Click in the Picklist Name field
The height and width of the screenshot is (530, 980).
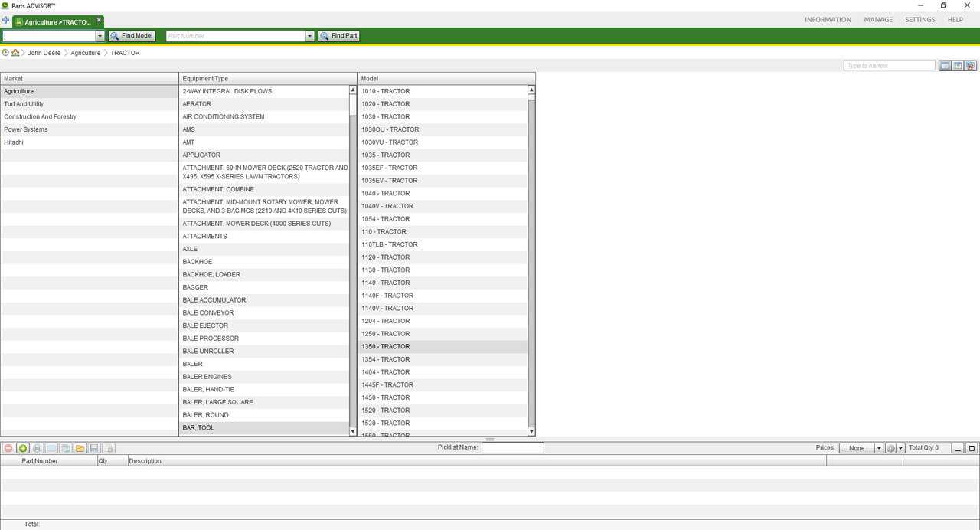point(512,448)
